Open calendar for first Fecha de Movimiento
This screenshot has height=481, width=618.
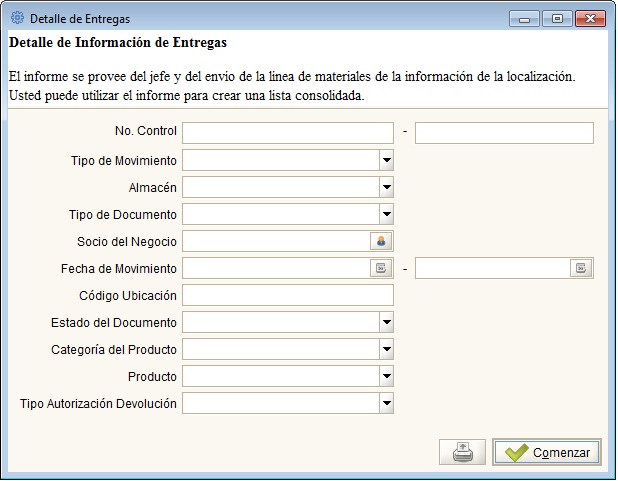tap(381, 268)
